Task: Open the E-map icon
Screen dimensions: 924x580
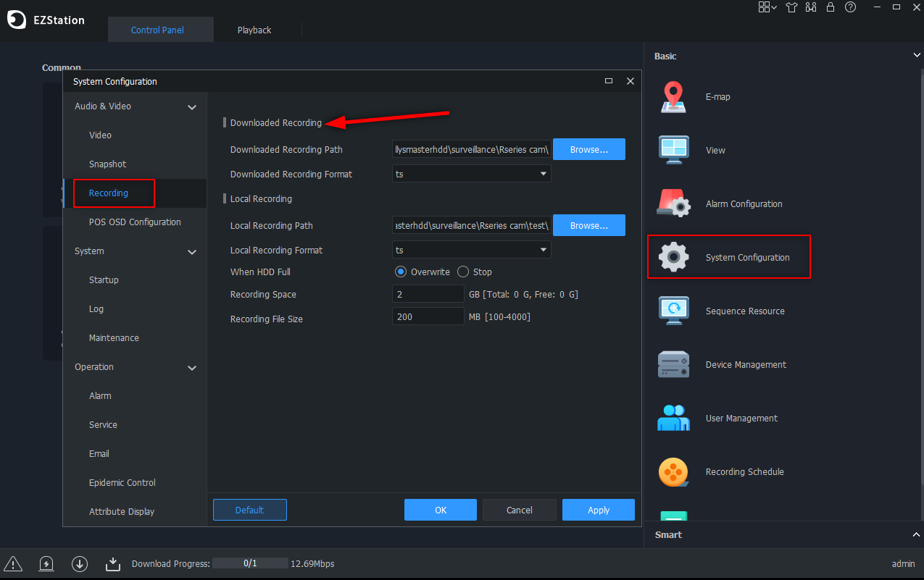Action: coord(673,97)
